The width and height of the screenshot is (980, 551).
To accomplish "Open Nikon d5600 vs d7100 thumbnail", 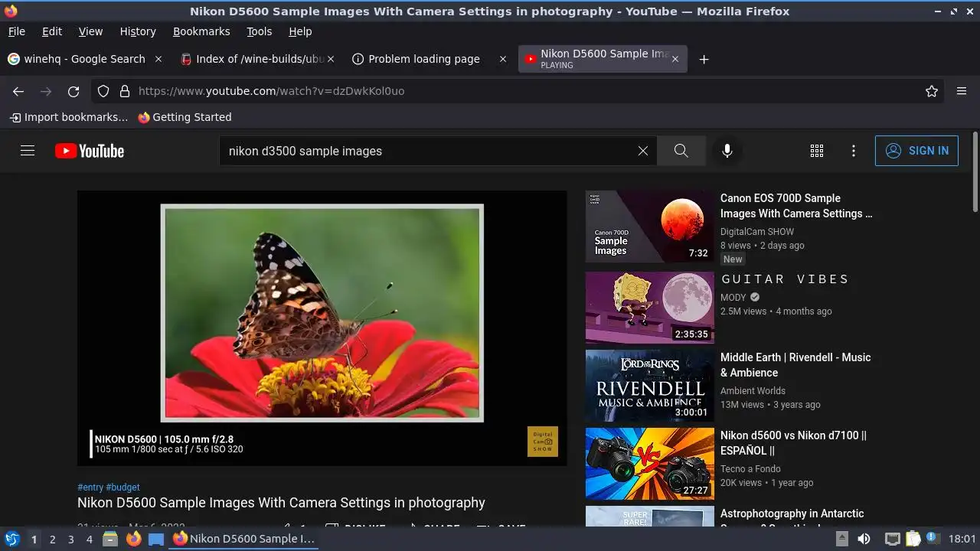I will 649,464.
